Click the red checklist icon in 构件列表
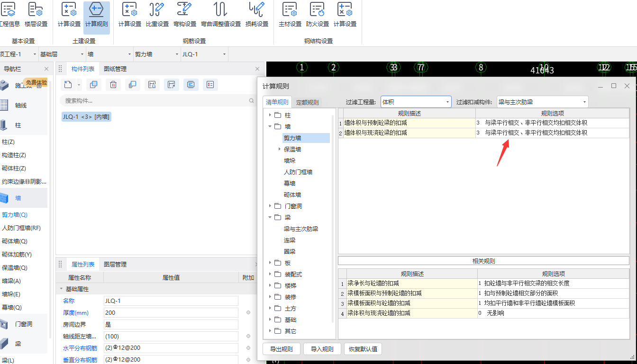 pos(210,85)
